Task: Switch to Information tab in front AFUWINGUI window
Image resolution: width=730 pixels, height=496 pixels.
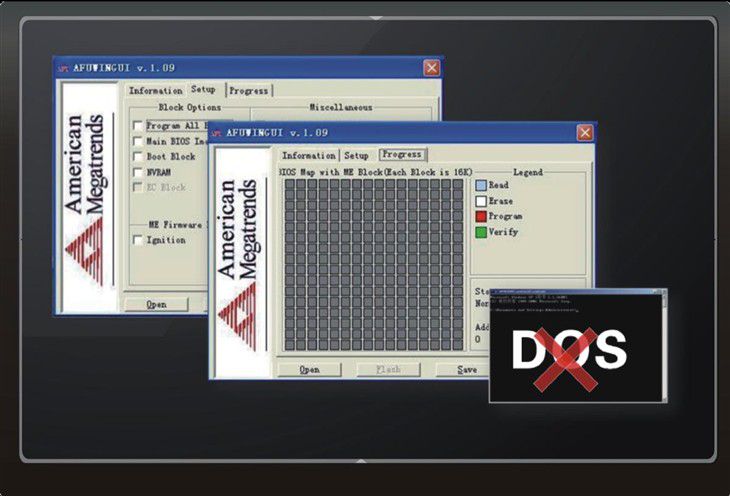Action: pyautogui.click(x=309, y=156)
